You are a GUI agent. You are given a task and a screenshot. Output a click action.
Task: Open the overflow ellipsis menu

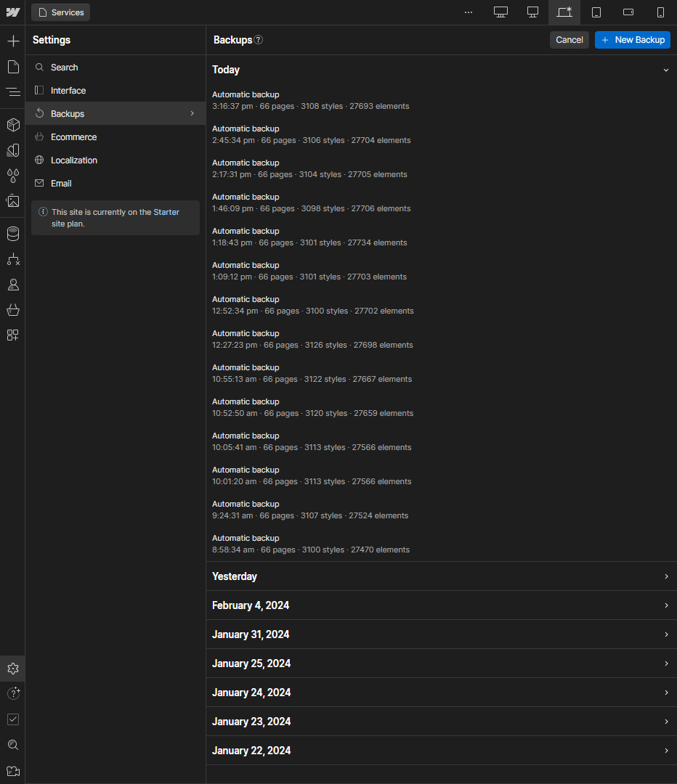(468, 12)
